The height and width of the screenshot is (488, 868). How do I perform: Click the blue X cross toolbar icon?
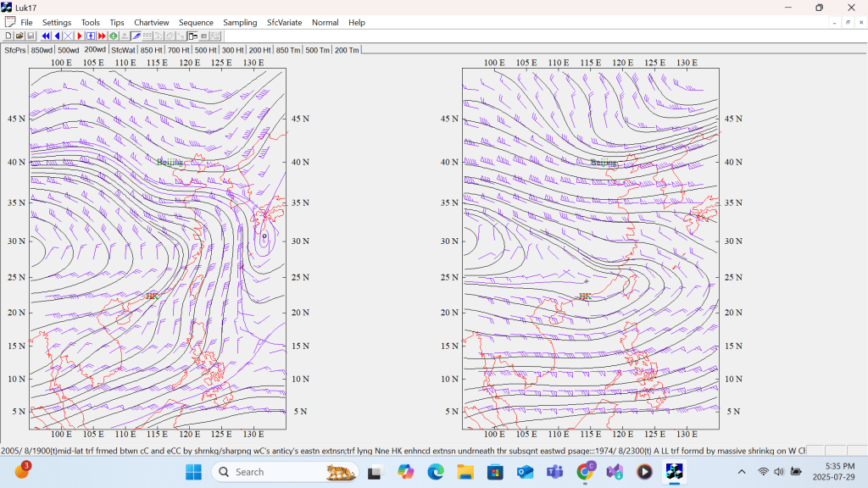click(x=68, y=36)
